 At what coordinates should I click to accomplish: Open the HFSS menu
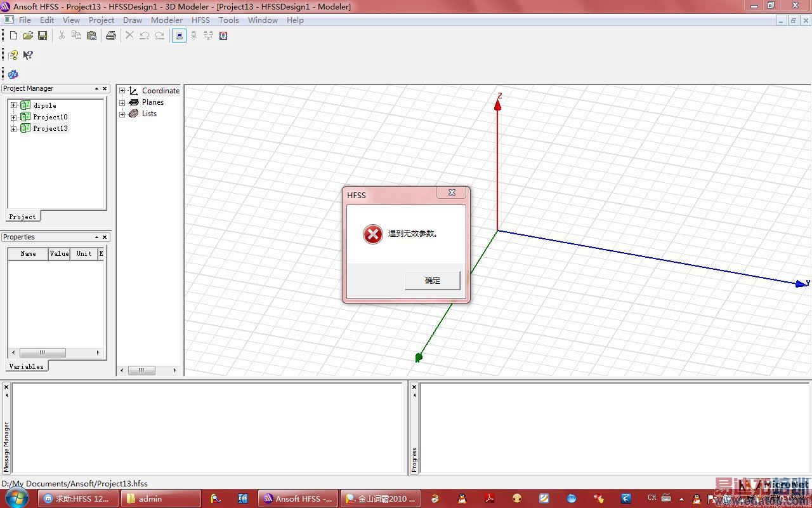tap(200, 20)
